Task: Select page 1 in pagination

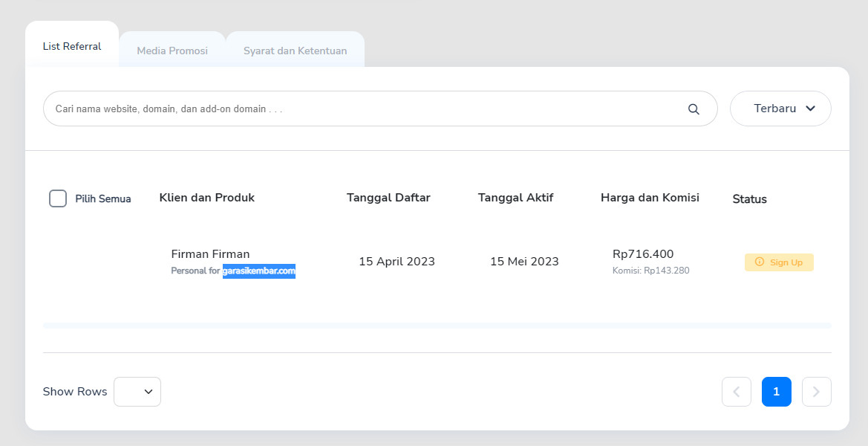Action: 776,392
